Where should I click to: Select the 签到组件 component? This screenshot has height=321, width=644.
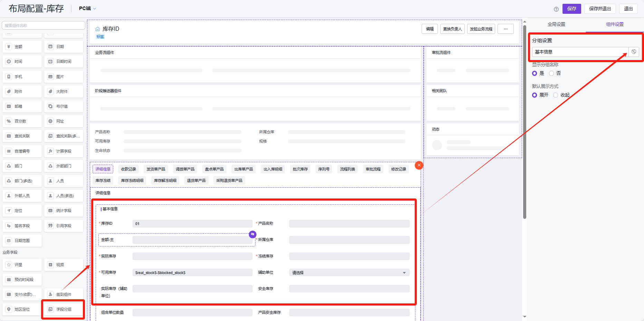(x=64, y=294)
